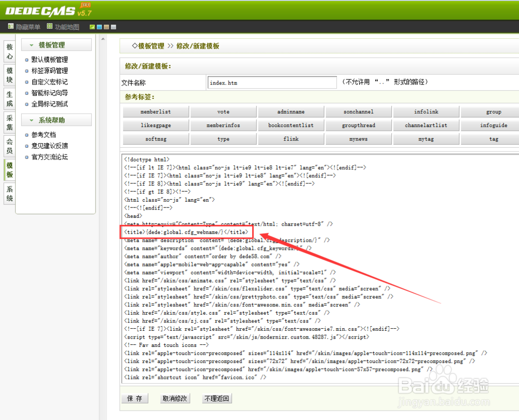
Task: Collapse the 系统帮助 menu section
Action: [57, 120]
